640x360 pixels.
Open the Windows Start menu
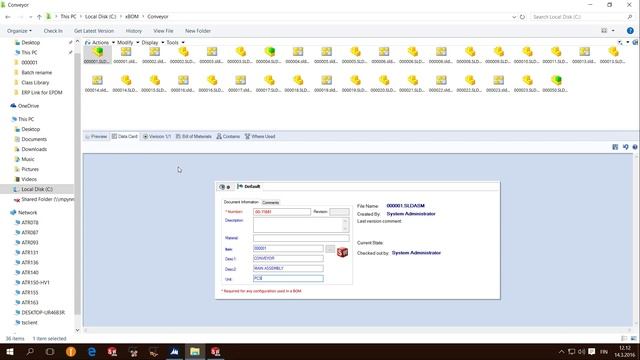pos(10,351)
